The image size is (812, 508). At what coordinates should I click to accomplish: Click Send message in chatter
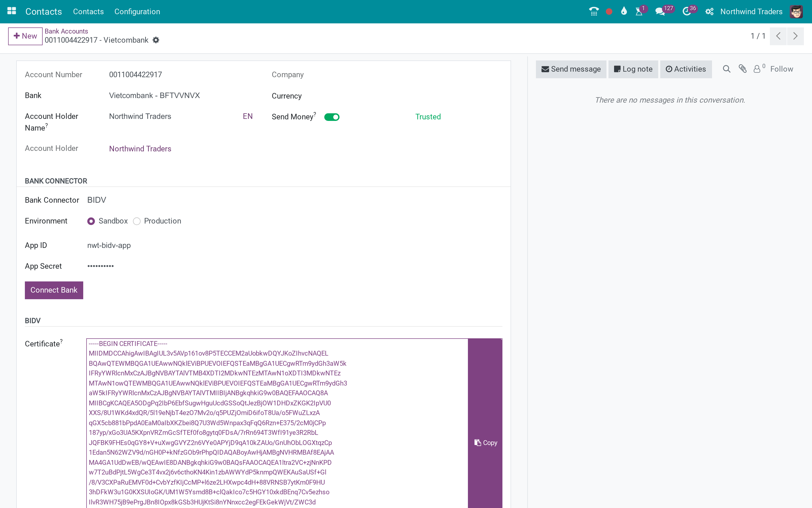click(x=571, y=69)
